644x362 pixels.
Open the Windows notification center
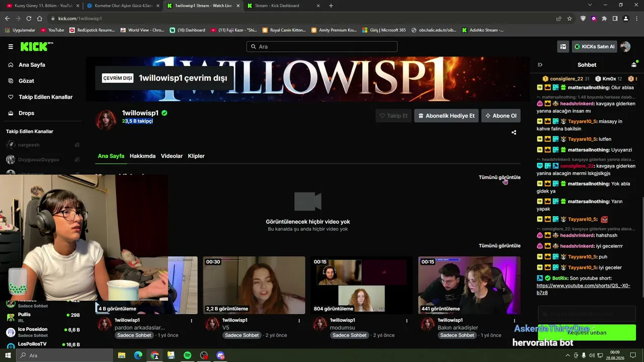[x=633, y=355]
